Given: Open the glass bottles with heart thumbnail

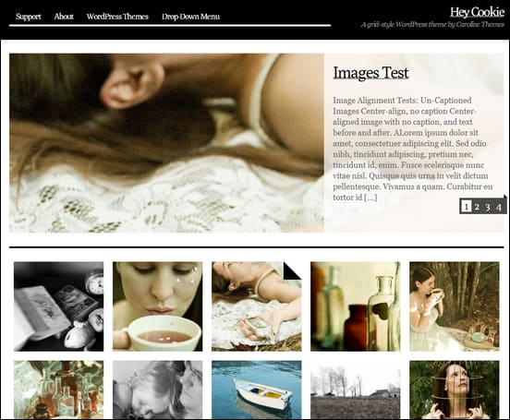Looking at the screenshot, I should (355, 306).
